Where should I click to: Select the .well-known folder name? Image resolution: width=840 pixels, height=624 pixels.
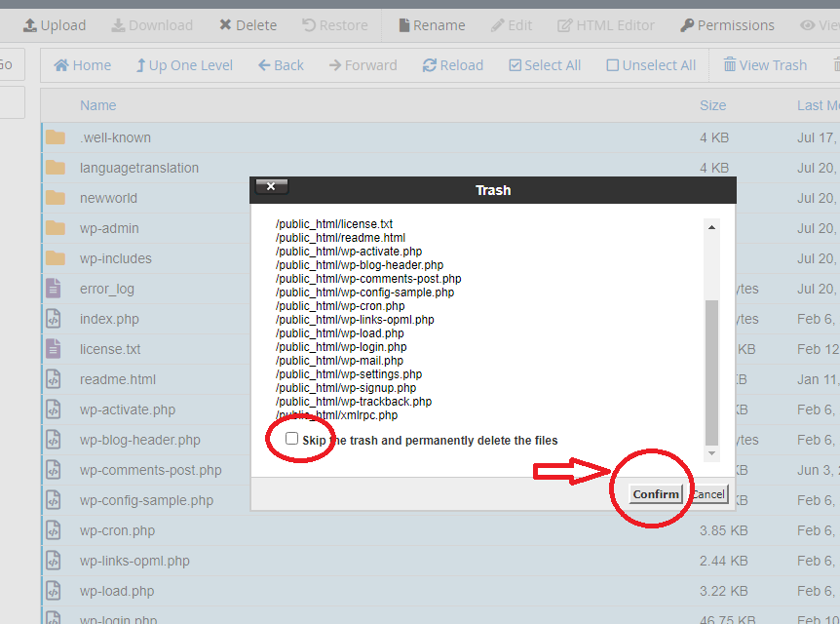[115, 137]
